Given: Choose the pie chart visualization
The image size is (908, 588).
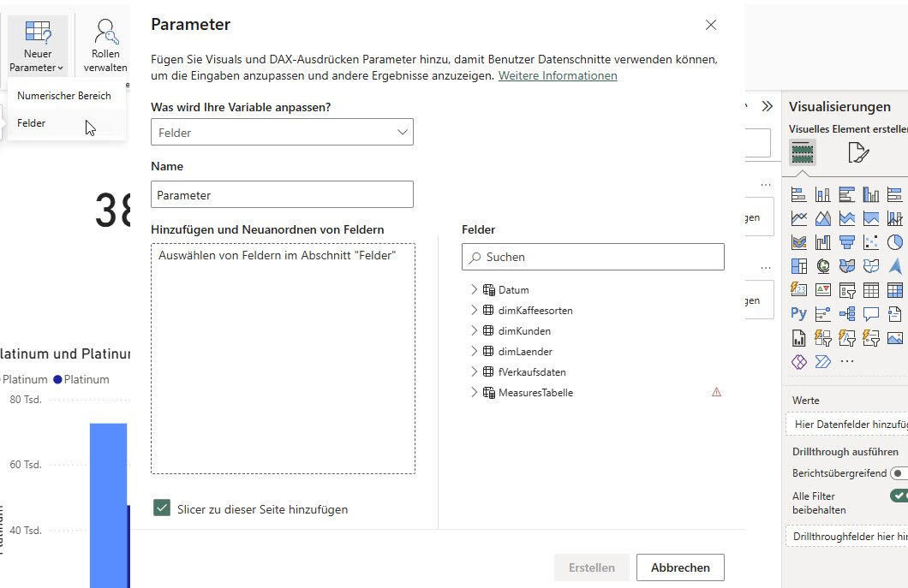Looking at the screenshot, I should pyautogui.click(x=895, y=242).
